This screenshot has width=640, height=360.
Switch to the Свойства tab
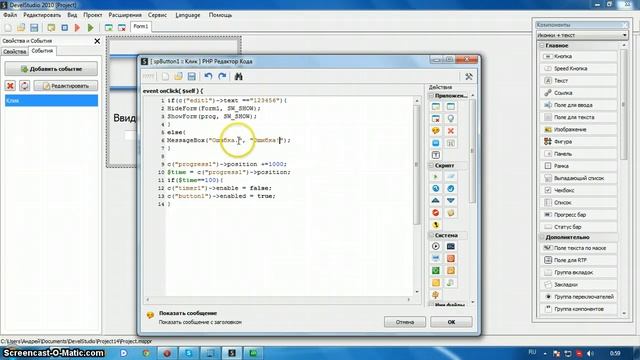pyautogui.click(x=15, y=52)
